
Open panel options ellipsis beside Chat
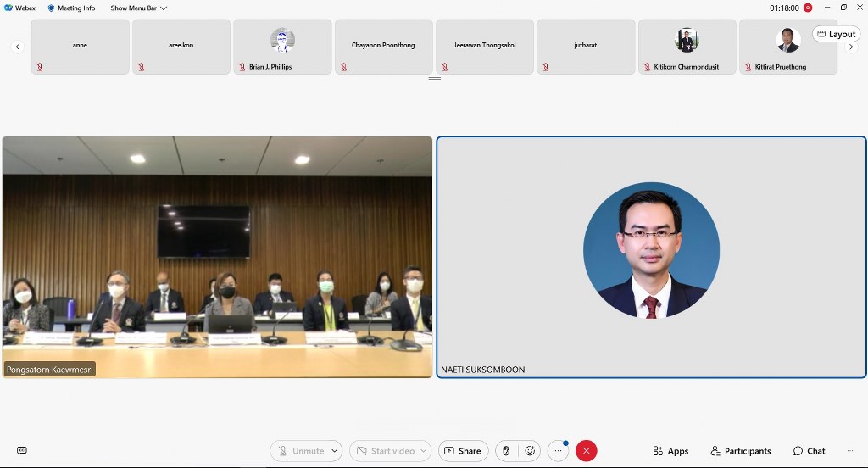(849, 451)
